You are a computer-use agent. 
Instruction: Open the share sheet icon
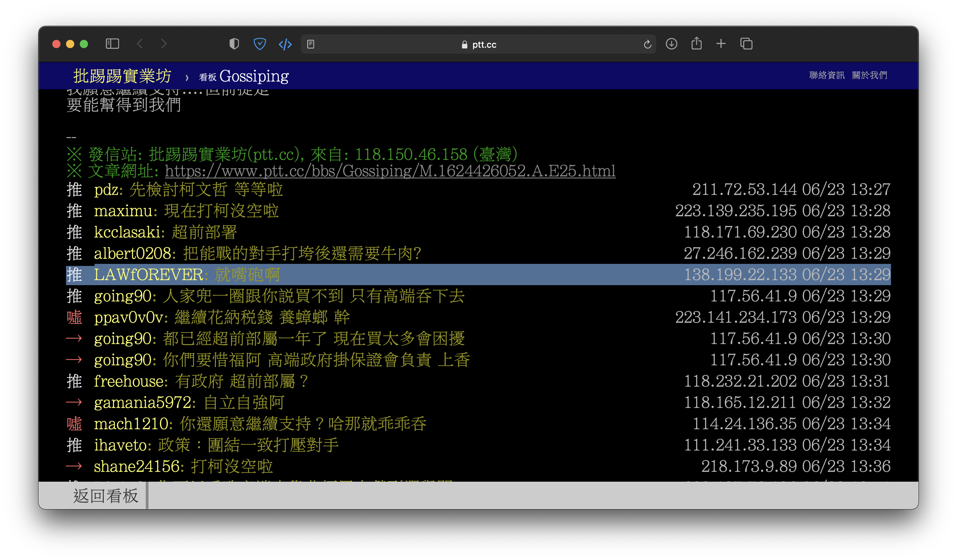click(696, 44)
